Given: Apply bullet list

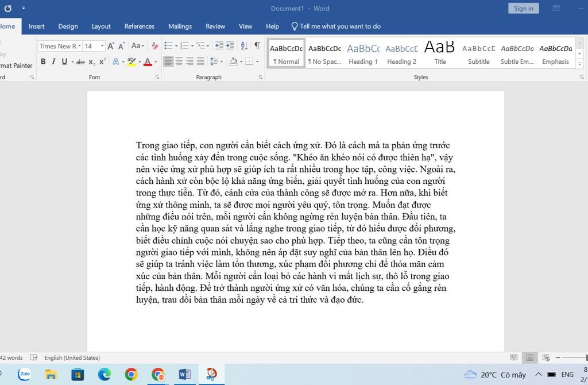Looking at the screenshot, I should click(x=168, y=46).
